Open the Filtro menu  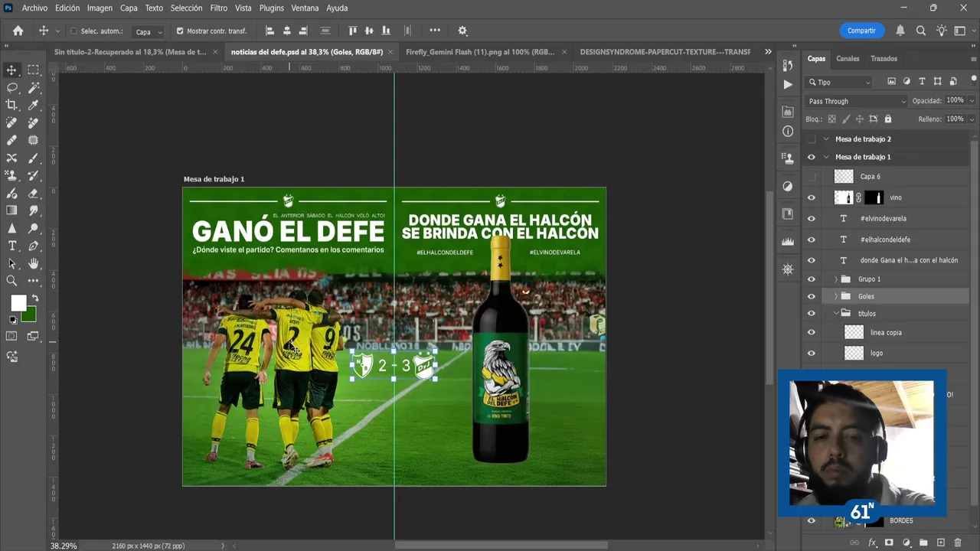(x=219, y=8)
